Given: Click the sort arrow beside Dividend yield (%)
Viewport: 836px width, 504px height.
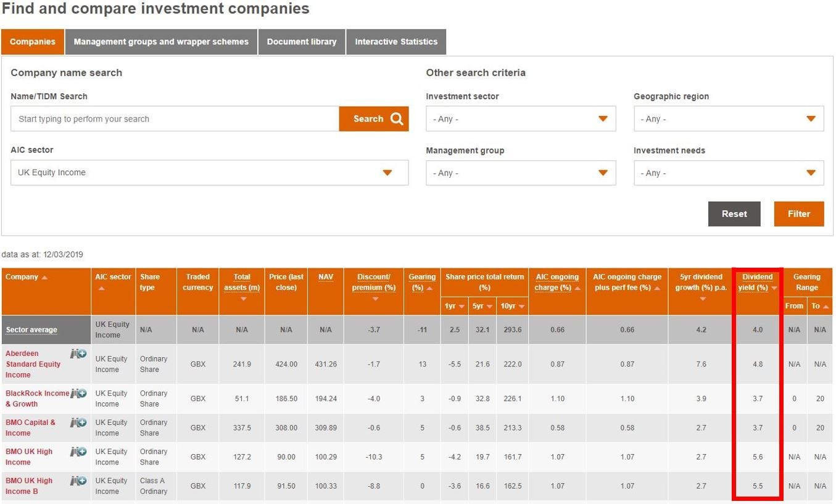Looking at the screenshot, I should (x=774, y=288).
